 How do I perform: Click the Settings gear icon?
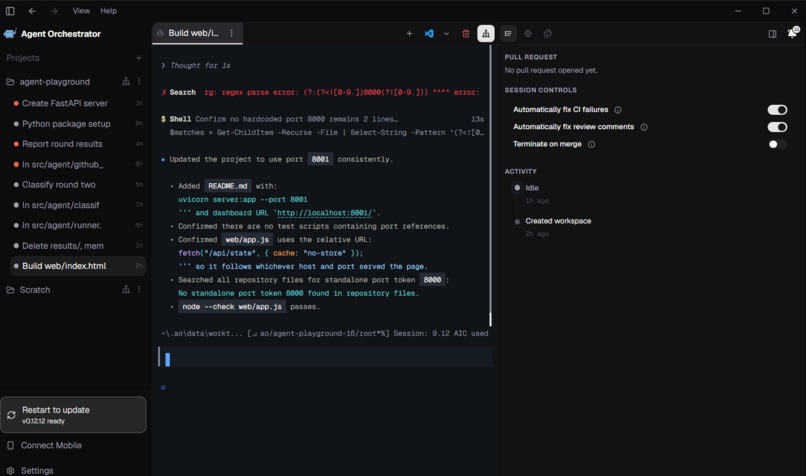coord(10,470)
